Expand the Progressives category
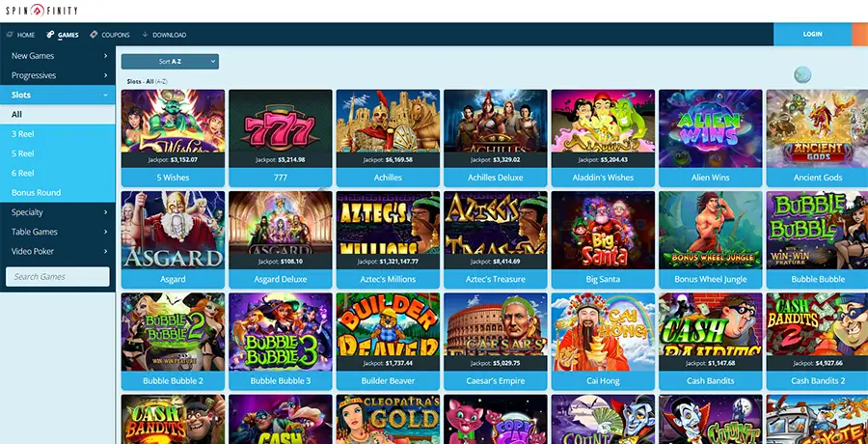 58,75
